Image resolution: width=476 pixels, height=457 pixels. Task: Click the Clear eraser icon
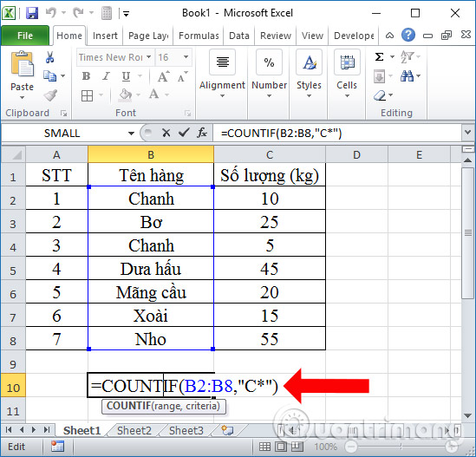[x=380, y=95]
